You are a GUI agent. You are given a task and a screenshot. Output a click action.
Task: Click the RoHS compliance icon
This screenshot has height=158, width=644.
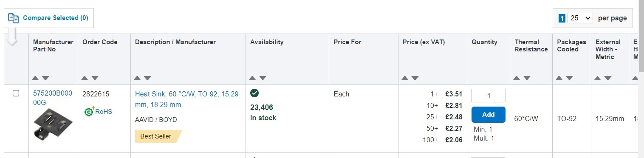coord(89,112)
